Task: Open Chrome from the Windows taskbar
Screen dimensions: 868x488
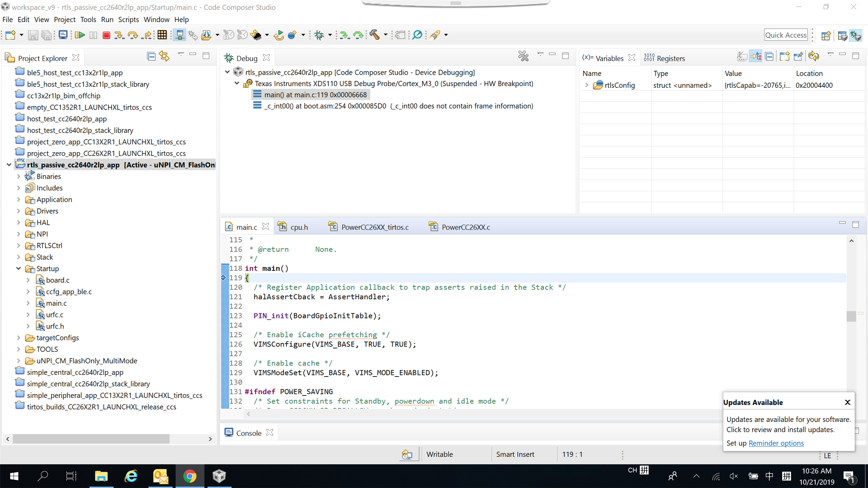Action: click(190, 476)
